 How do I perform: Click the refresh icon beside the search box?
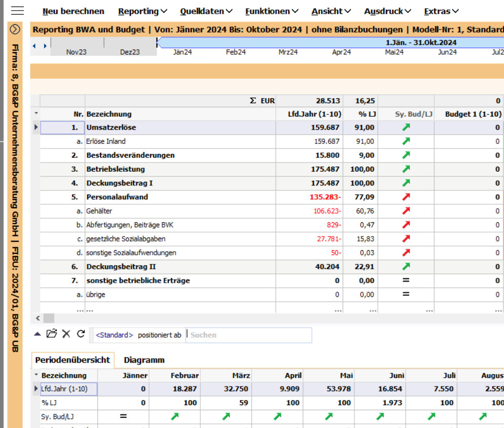[x=81, y=334]
